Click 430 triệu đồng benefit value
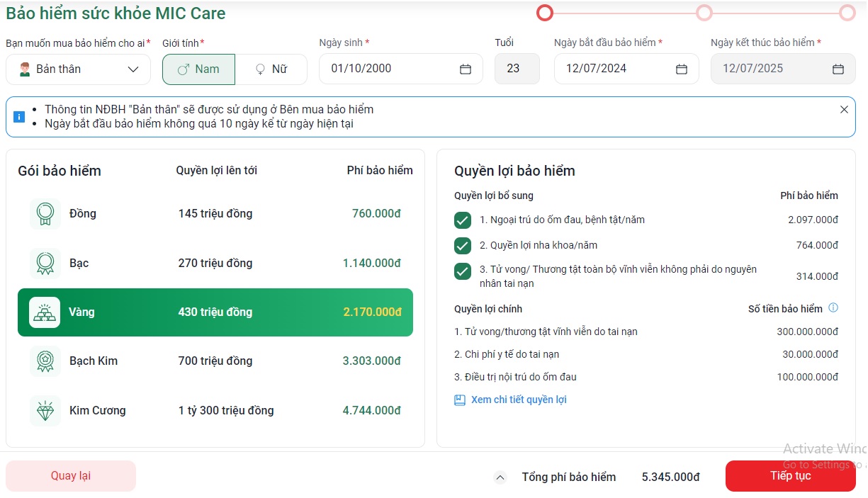Screen dimensions: 868x498 click(x=215, y=312)
